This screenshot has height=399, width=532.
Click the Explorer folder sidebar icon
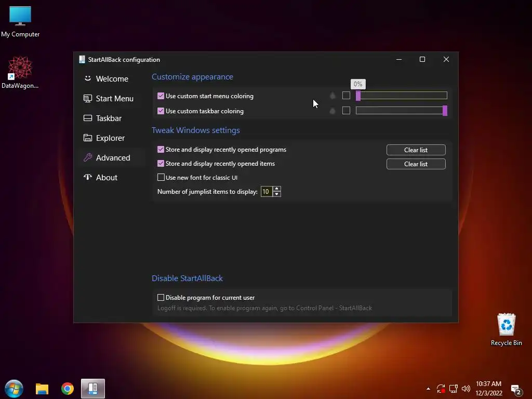point(87,138)
